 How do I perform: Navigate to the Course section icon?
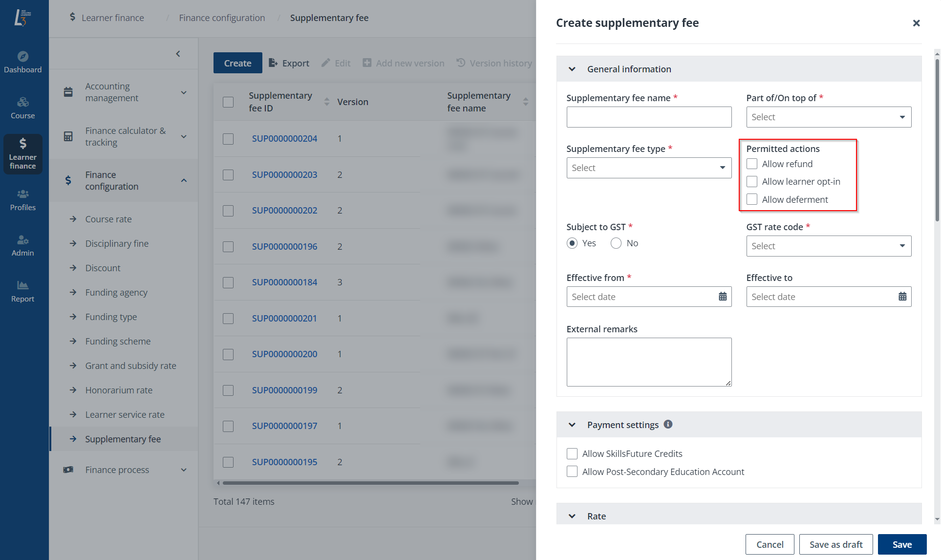pyautogui.click(x=23, y=108)
